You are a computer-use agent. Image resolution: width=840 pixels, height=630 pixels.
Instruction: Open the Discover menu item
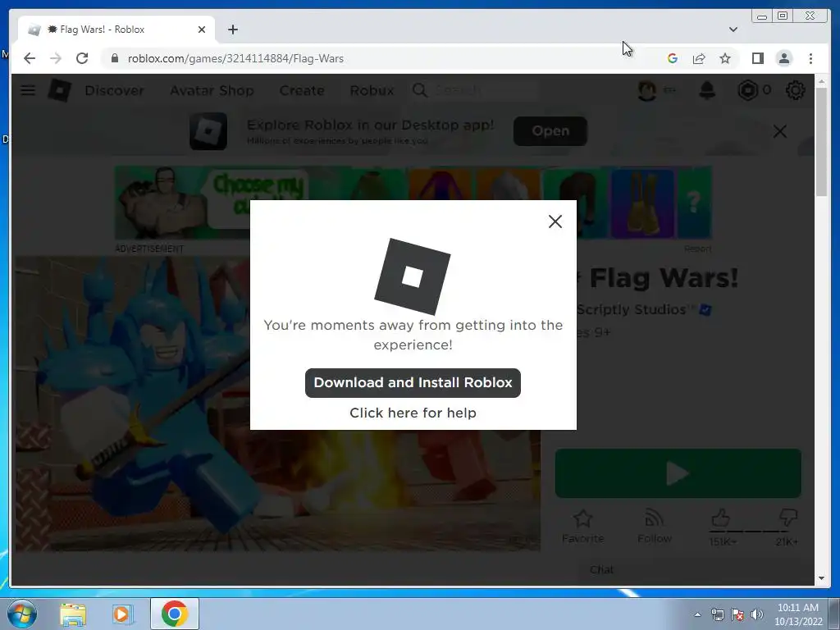pyautogui.click(x=114, y=90)
